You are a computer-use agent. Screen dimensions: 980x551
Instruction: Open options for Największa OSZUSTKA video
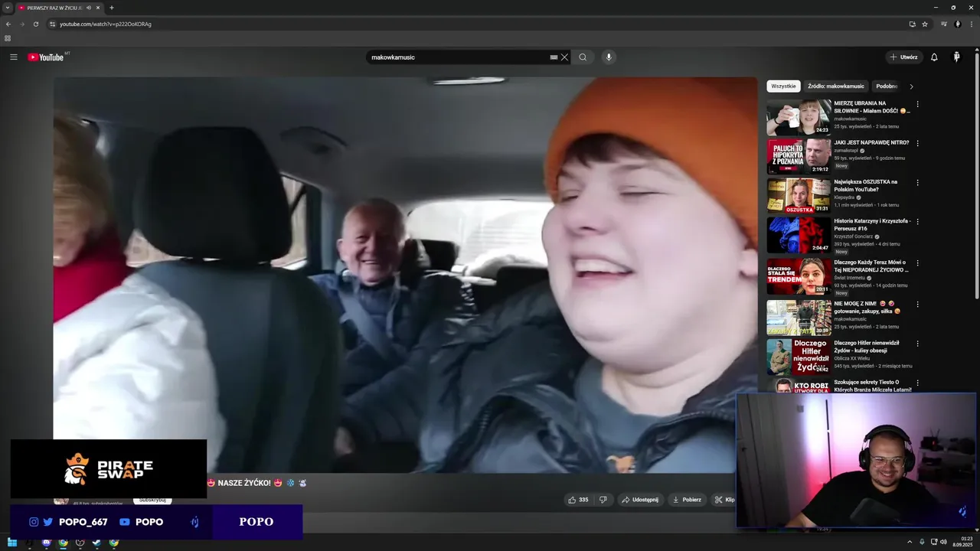[x=917, y=183]
